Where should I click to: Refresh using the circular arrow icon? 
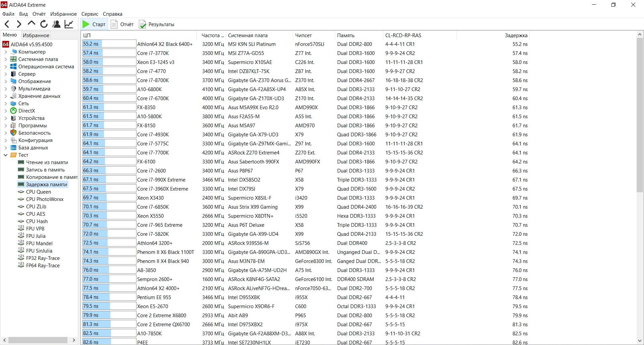pos(44,24)
